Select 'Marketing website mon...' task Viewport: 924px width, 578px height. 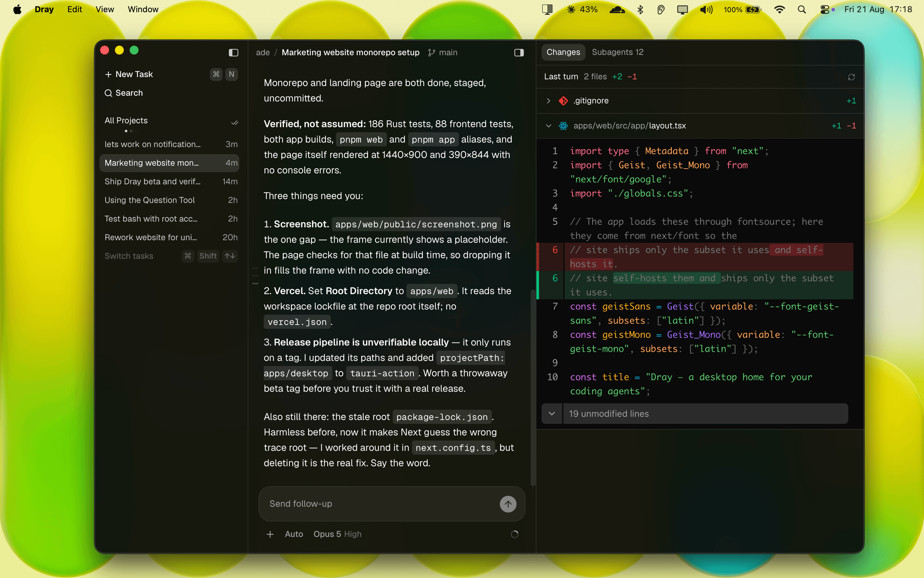[169, 163]
